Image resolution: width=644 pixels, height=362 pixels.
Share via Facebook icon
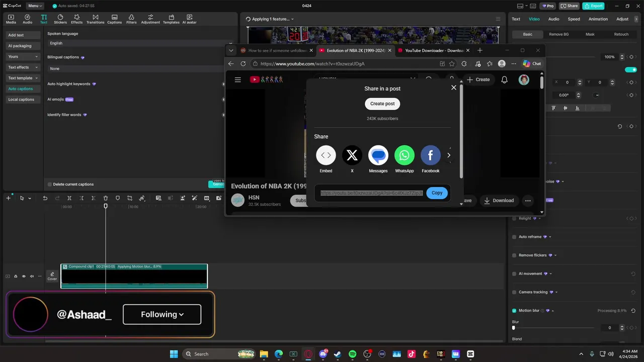[431, 155]
